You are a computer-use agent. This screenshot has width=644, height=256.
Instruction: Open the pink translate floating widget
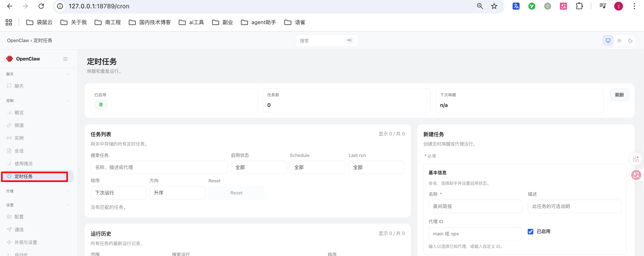coord(636,175)
